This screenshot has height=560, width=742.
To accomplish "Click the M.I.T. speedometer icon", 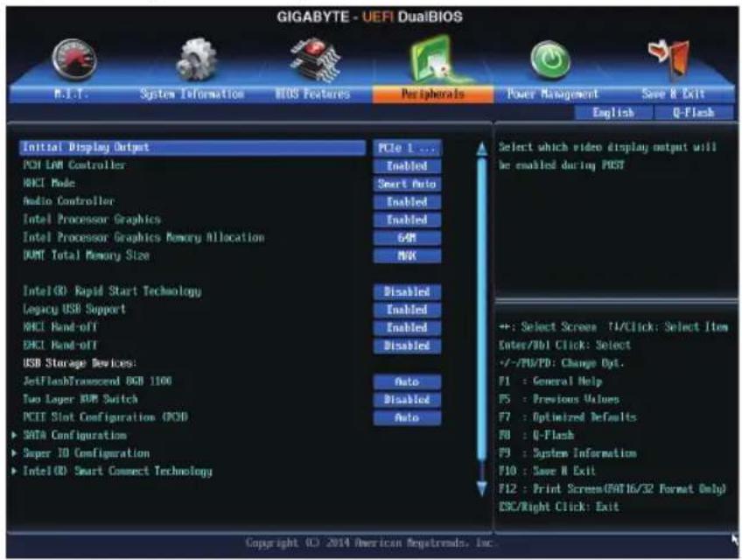I will tap(73, 59).
